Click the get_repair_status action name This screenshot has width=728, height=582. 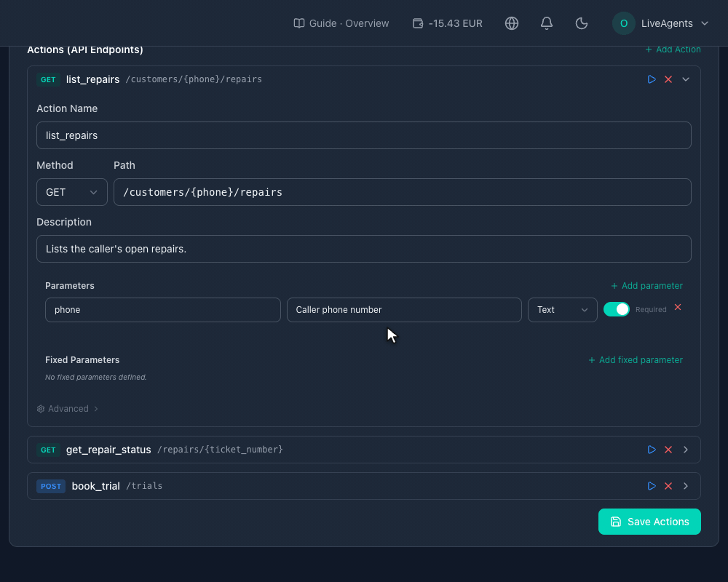point(108,450)
